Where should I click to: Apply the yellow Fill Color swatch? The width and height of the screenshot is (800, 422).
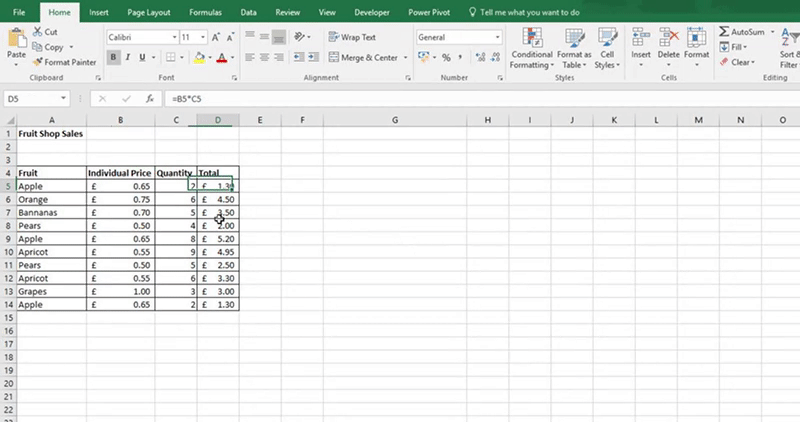point(199,58)
